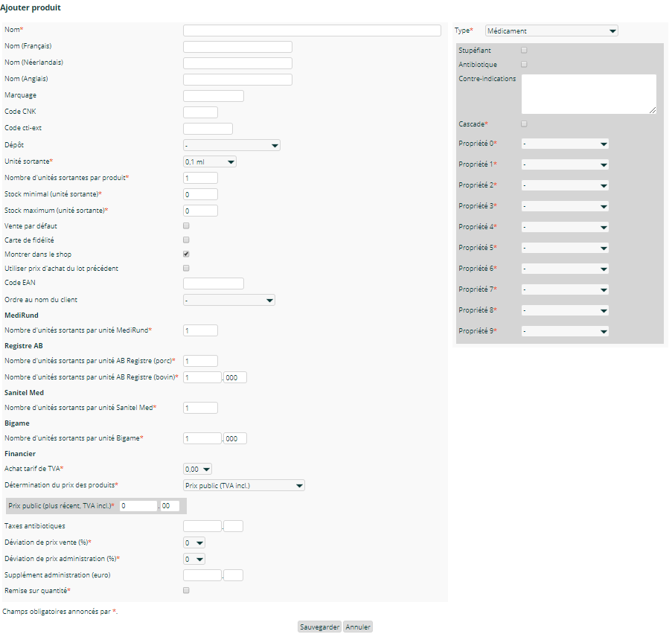The height and width of the screenshot is (634, 672).
Task: Open the Propriété 7 dropdown
Action: pyautogui.click(x=565, y=289)
